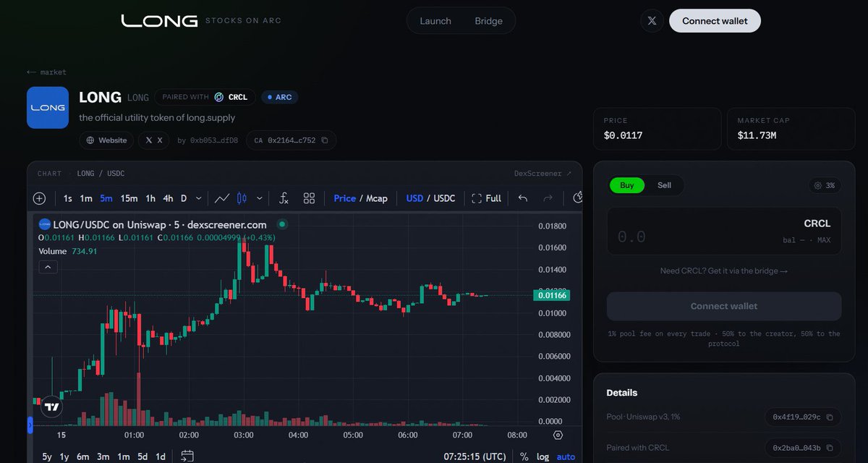Open the compare or add symbol plus icon
The height and width of the screenshot is (463, 868).
click(x=40, y=198)
